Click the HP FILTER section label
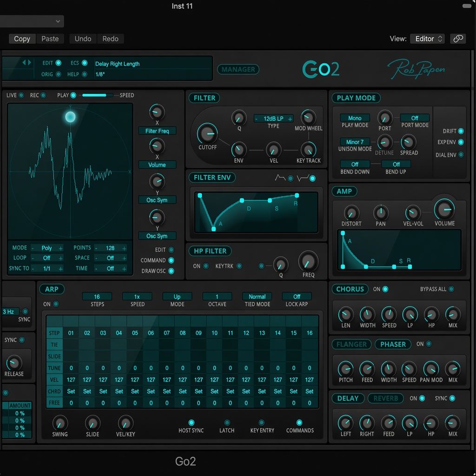Screen dimensions: 476x476 pos(210,251)
